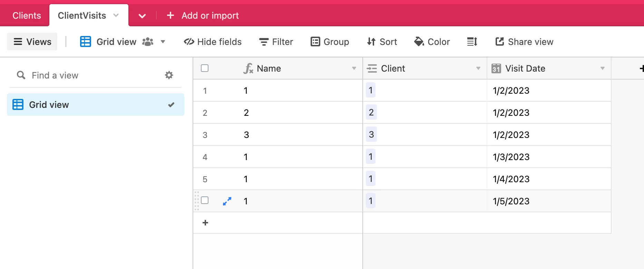Click the Name column header label
This screenshot has width=644, height=269.
point(269,68)
